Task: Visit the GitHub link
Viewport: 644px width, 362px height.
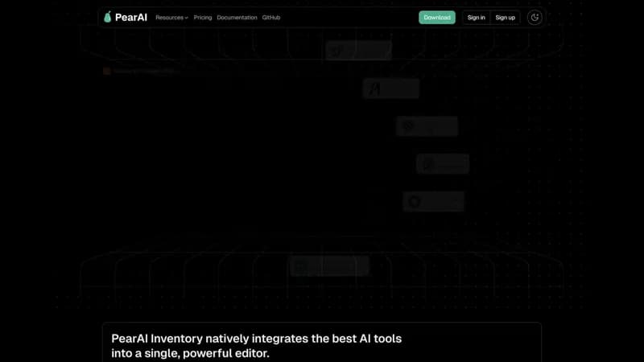Action: (271, 18)
